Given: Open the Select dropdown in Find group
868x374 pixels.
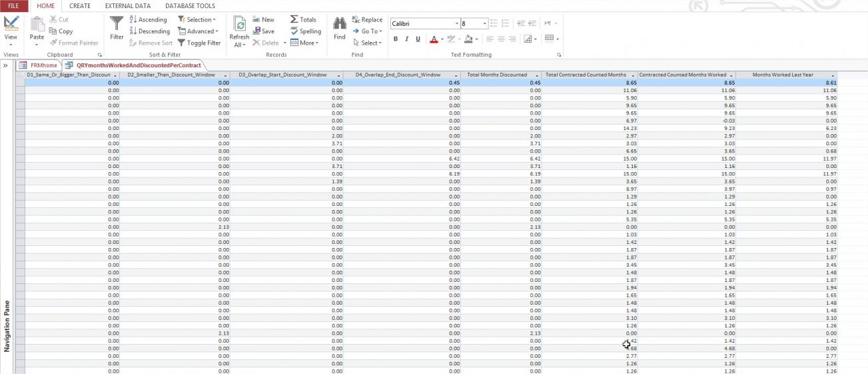Looking at the screenshot, I should (367, 43).
